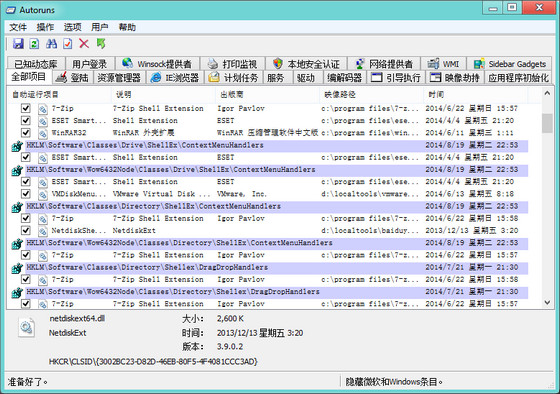This screenshot has width=560, height=394.
Task: Click the Save toolbar icon
Action: point(18,44)
